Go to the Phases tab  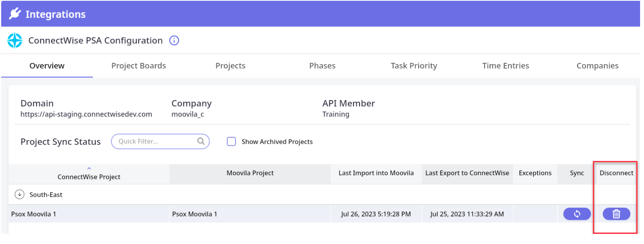tap(322, 66)
